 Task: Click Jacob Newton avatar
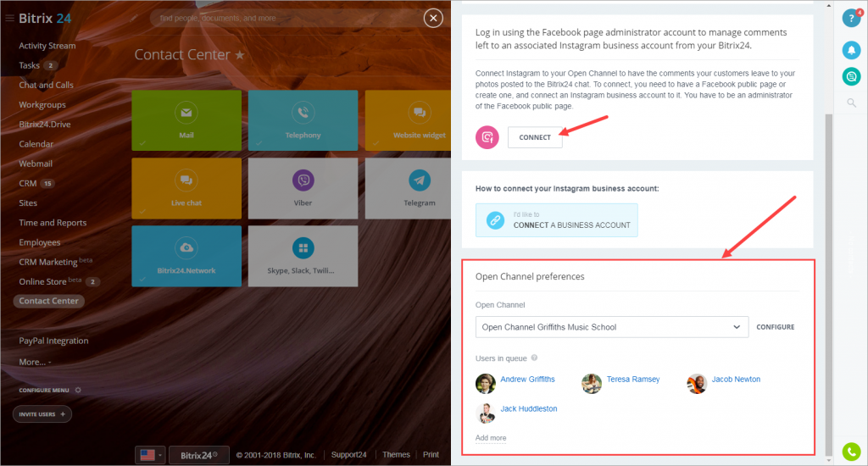697,383
